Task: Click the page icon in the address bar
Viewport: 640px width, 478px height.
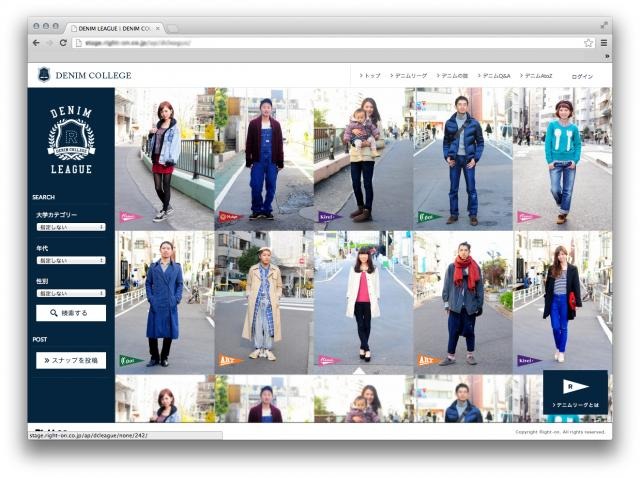Action: (x=79, y=43)
